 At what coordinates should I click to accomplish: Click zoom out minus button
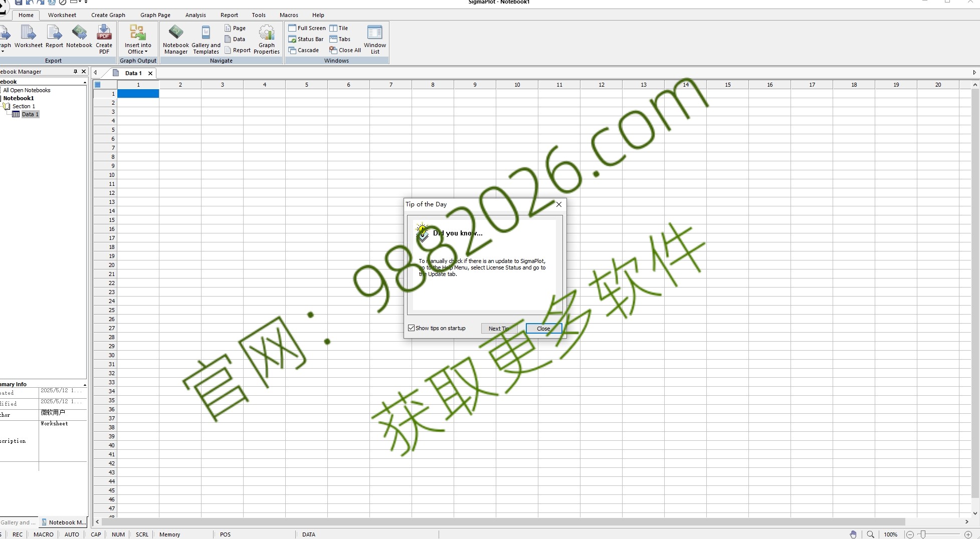pyautogui.click(x=910, y=534)
